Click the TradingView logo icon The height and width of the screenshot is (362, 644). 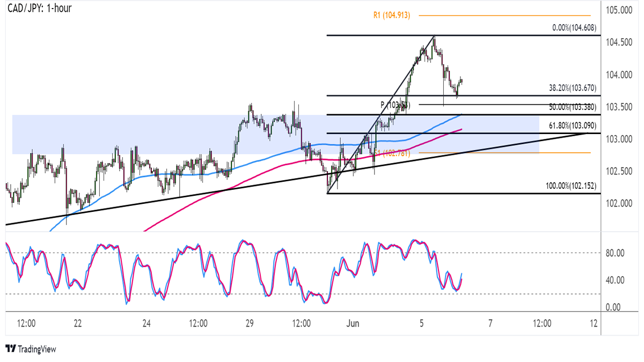click(x=10, y=349)
